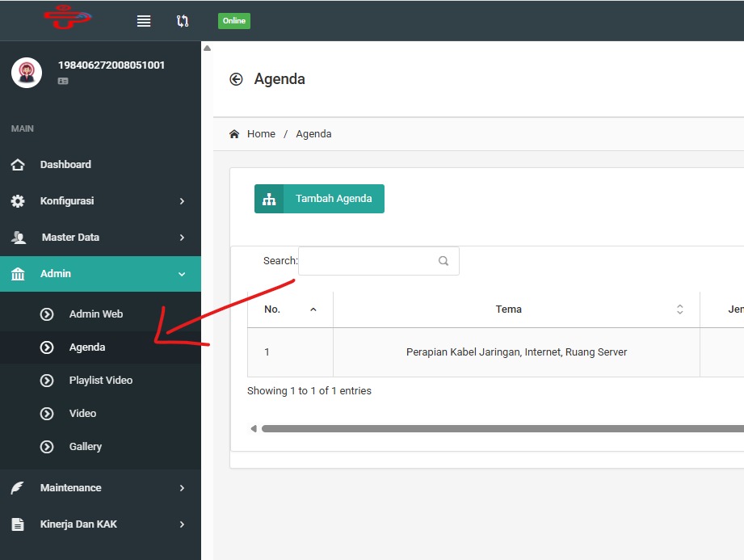Click the back arrow beside Agenda title

pos(236,79)
